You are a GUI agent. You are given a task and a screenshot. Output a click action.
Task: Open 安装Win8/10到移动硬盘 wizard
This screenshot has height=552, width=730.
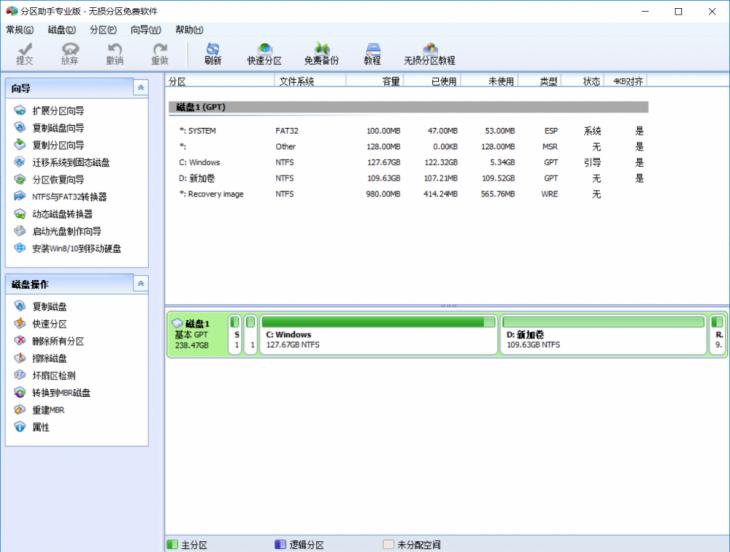coord(68,249)
